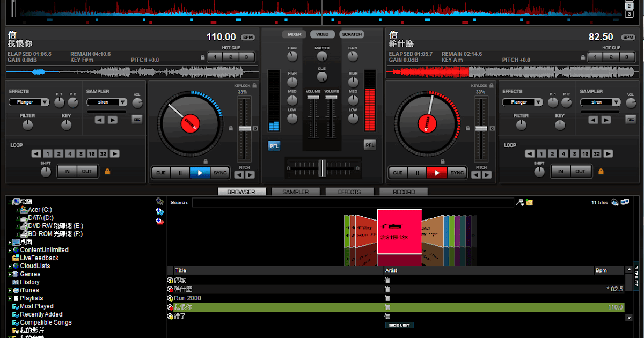Screen dimensions: 644x338
Task: Double the right deck loop length
Action: point(608,154)
